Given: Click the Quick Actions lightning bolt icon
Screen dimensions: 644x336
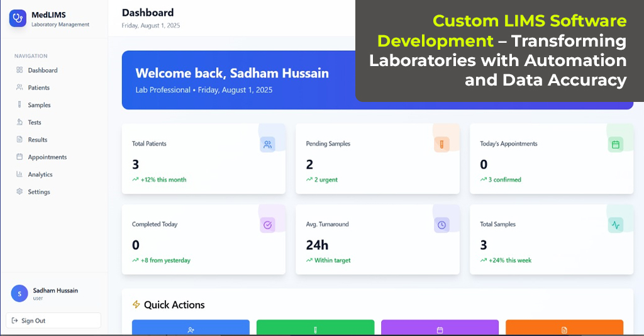Looking at the screenshot, I should (136, 305).
